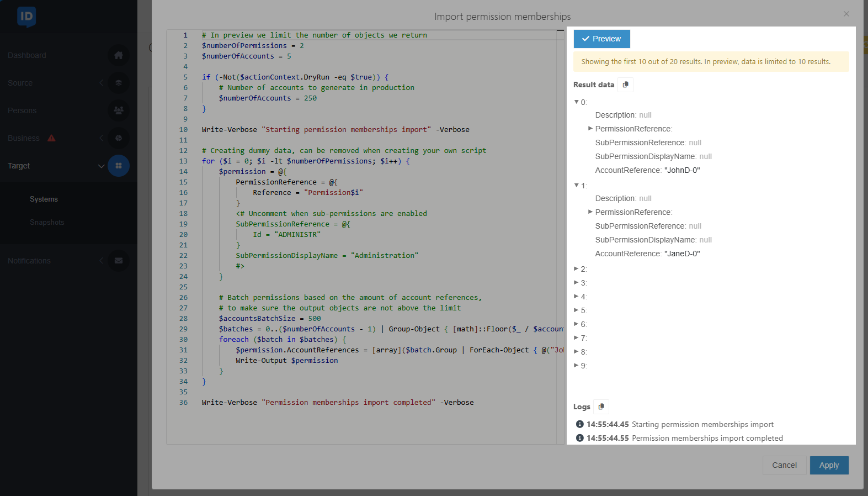This screenshot has height=496, width=868.
Task: Expand result item 5
Action: click(577, 310)
